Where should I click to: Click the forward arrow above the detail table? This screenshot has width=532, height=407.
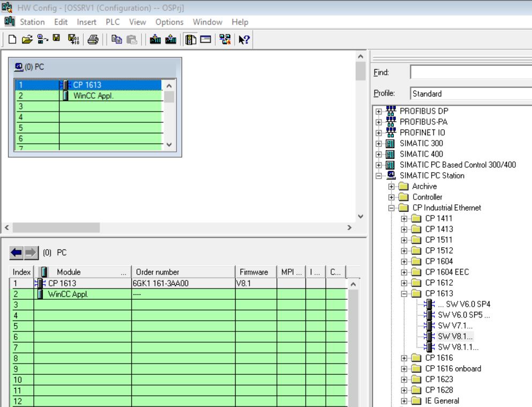click(31, 253)
